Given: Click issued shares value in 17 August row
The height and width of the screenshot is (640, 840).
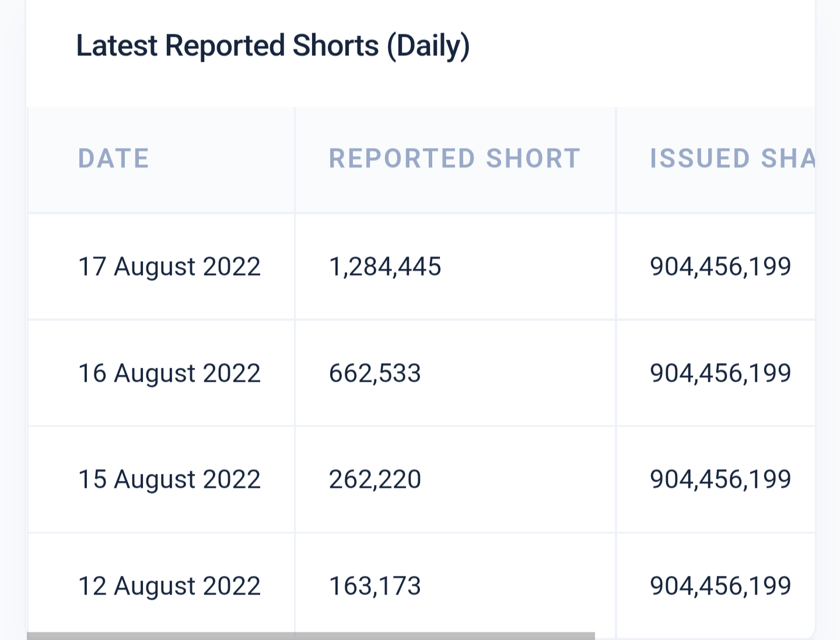Looking at the screenshot, I should (x=720, y=267).
